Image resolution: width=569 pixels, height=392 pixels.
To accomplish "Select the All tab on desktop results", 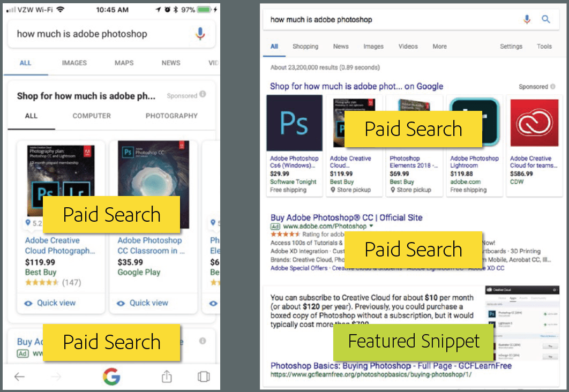I will (x=274, y=47).
